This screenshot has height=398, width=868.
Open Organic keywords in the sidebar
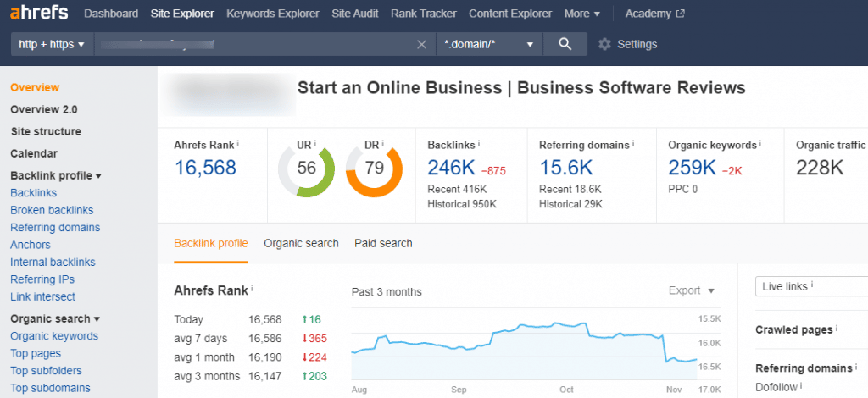[54, 336]
